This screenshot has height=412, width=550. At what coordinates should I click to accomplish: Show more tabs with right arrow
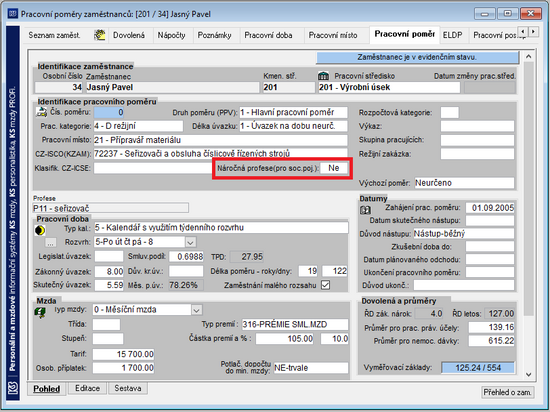coord(534,32)
